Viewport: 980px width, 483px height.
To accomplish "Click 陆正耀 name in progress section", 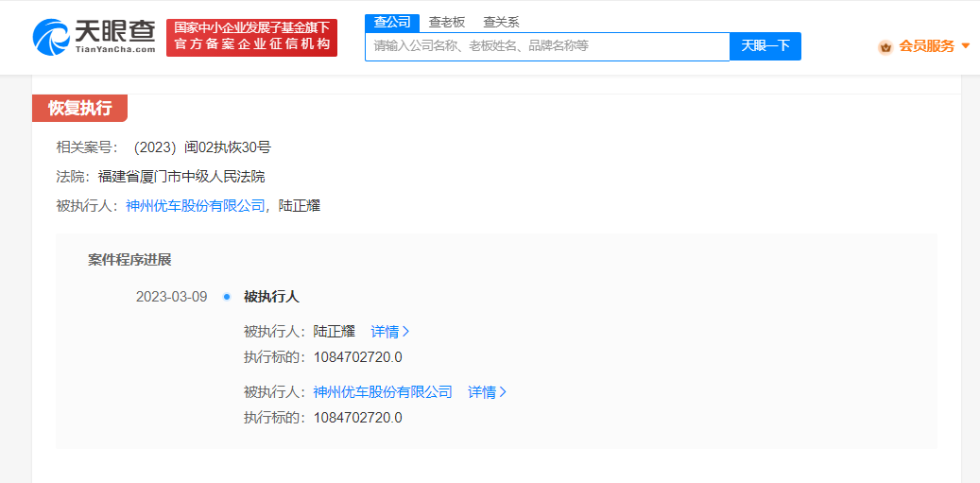I will 335,332.
